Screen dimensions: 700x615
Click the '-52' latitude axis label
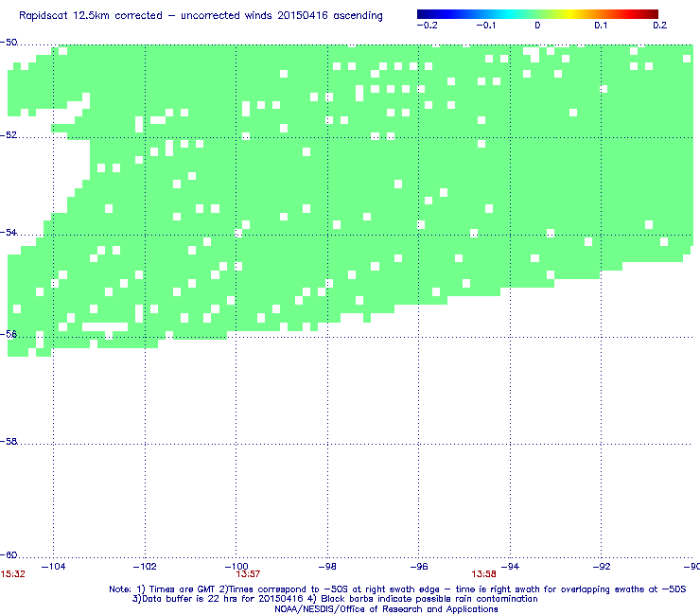click(x=9, y=135)
